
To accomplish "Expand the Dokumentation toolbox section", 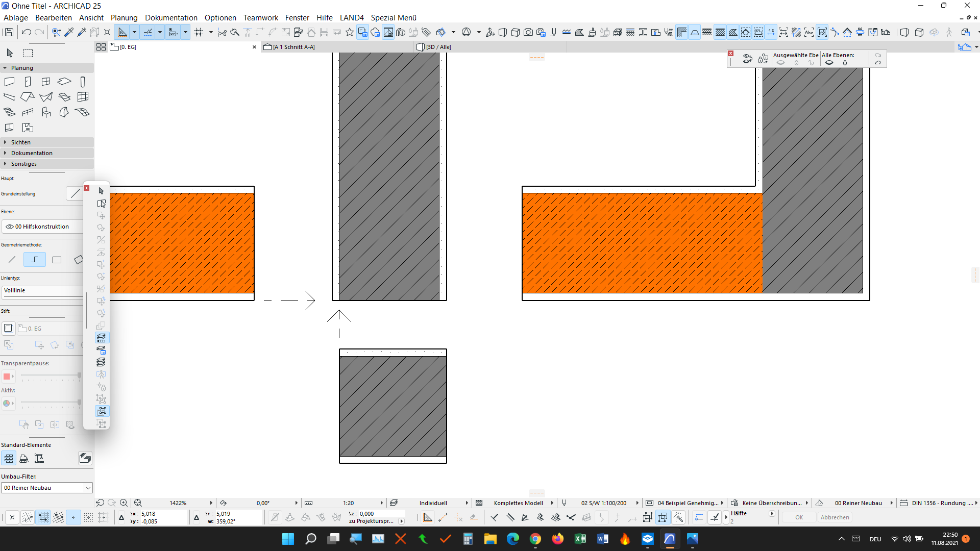I will pyautogui.click(x=31, y=153).
